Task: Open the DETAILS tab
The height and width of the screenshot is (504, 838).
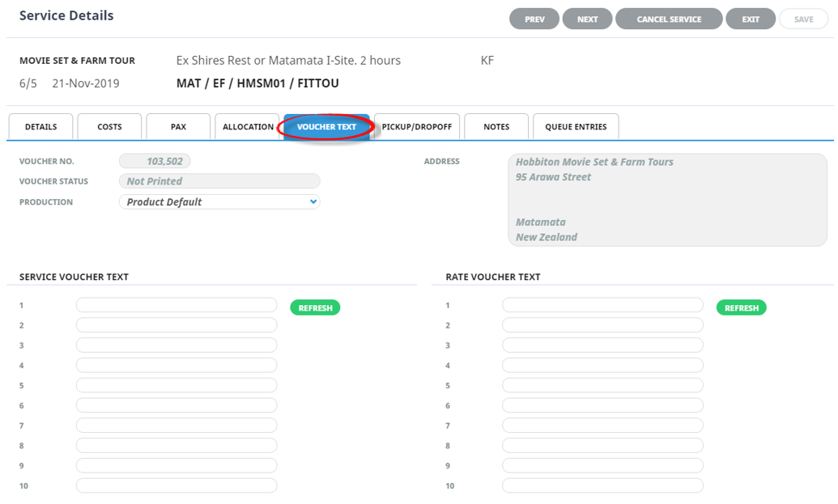Action: pos(40,127)
